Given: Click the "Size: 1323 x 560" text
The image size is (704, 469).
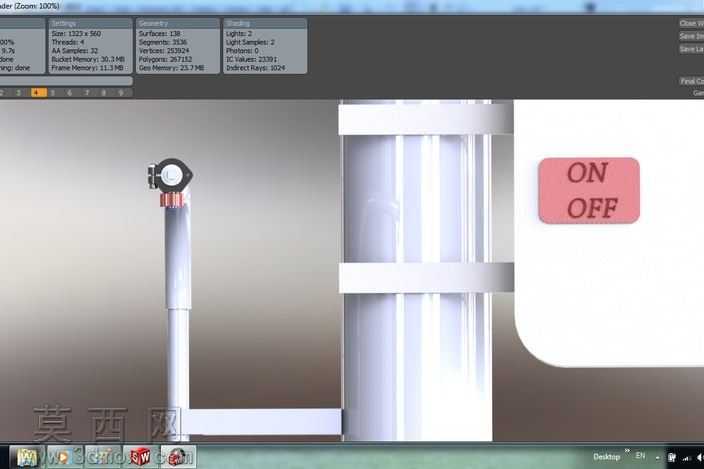Looking at the screenshot, I should [76, 34].
